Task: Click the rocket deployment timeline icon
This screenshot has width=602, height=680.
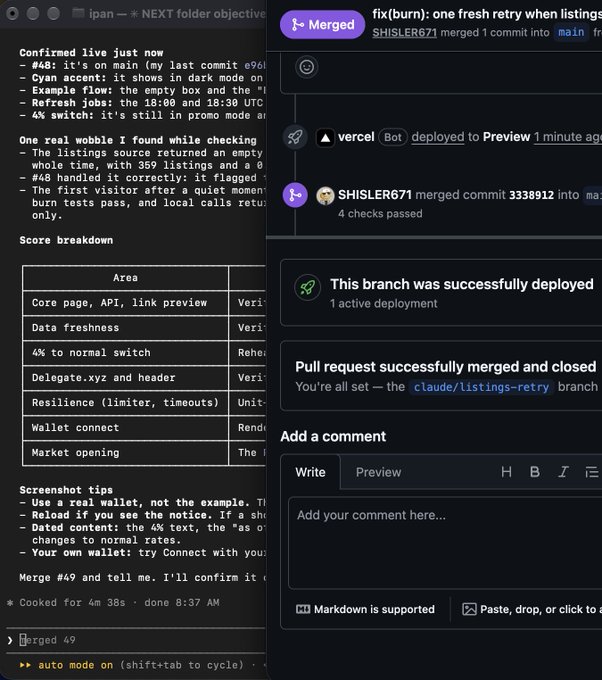Action: coord(295,137)
